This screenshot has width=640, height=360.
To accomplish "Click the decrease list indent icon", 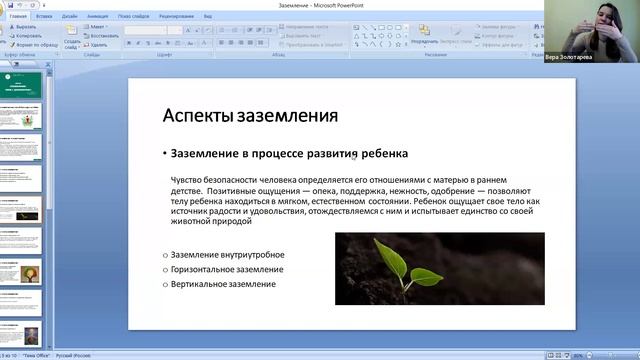I will point(249,30).
